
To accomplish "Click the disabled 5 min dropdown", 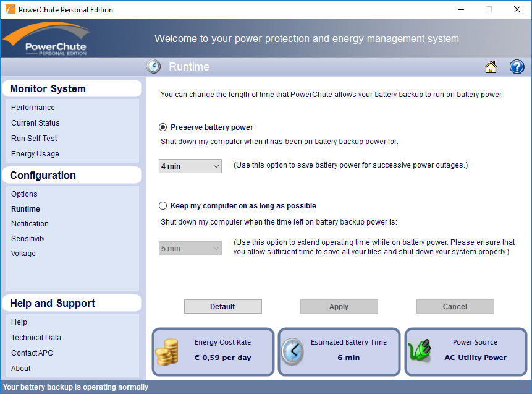I will tap(190, 248).
